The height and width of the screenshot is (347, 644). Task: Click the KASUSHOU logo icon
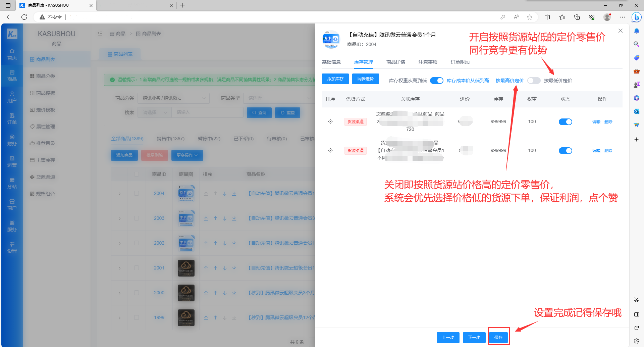tap(12, 34)
